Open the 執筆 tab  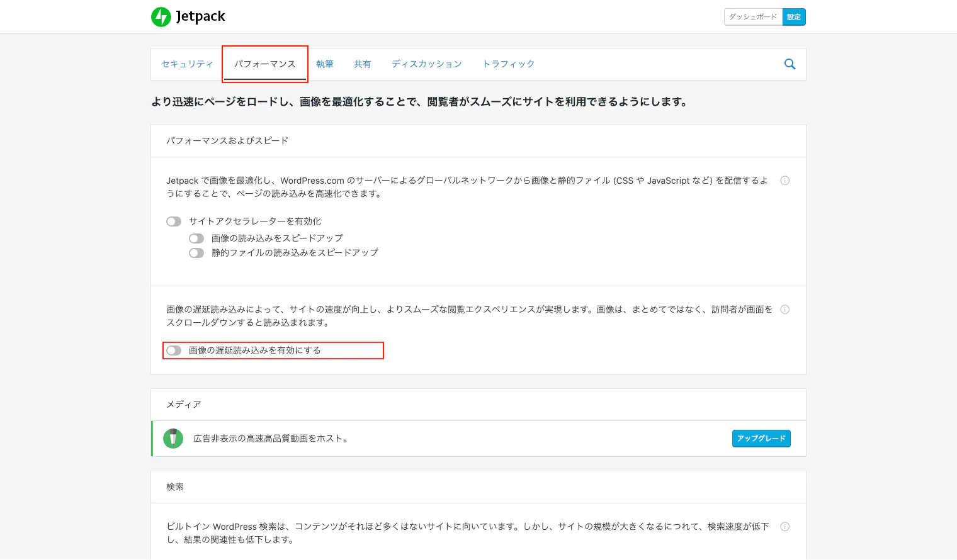point(325,64)
